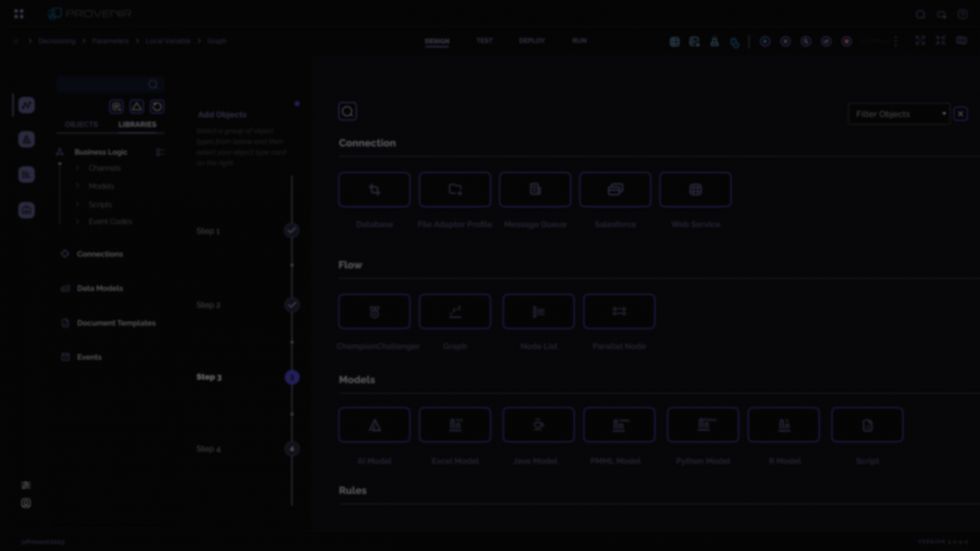Select the Message Queue connection tile
980x551 pixels.
point(535,189)
